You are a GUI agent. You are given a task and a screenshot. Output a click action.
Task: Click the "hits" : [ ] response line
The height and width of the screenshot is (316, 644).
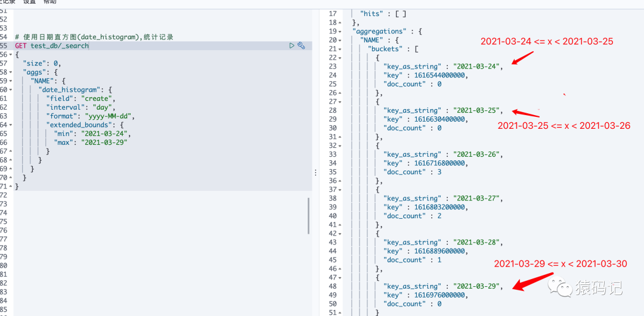(383, 14)
